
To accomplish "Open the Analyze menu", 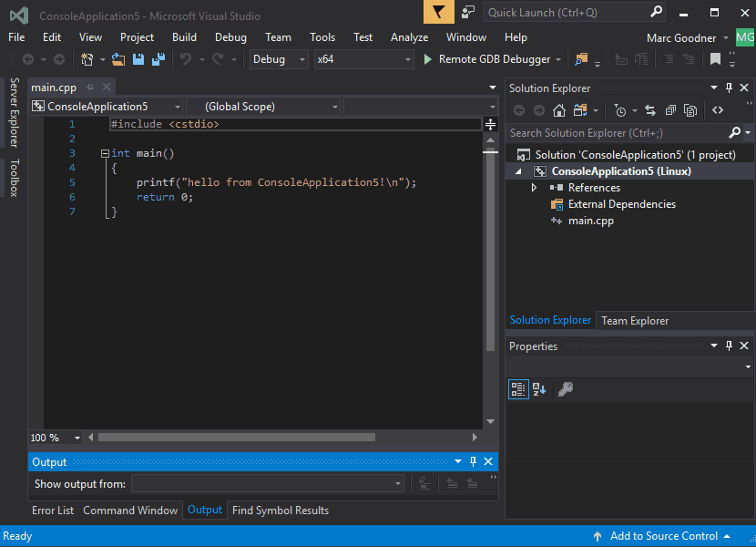I will click(409, 37).
